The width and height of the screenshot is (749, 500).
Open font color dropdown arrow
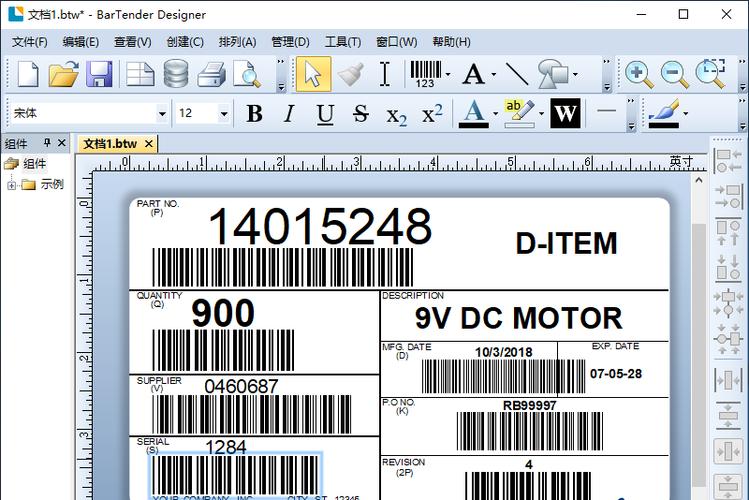click(x=495, y=114)
